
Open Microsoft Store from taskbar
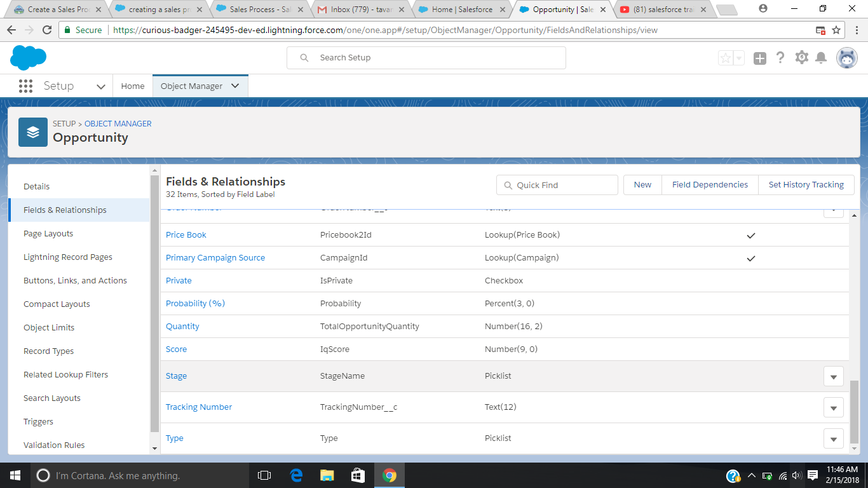click(358, 475)
